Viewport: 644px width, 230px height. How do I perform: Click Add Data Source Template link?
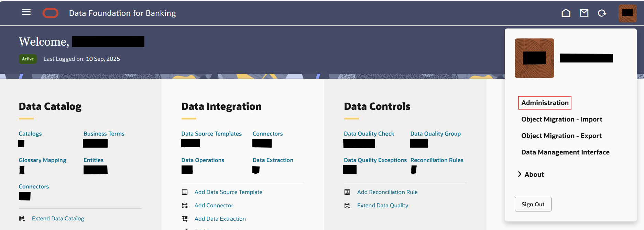pyautogui.click(x=228, y=192)
